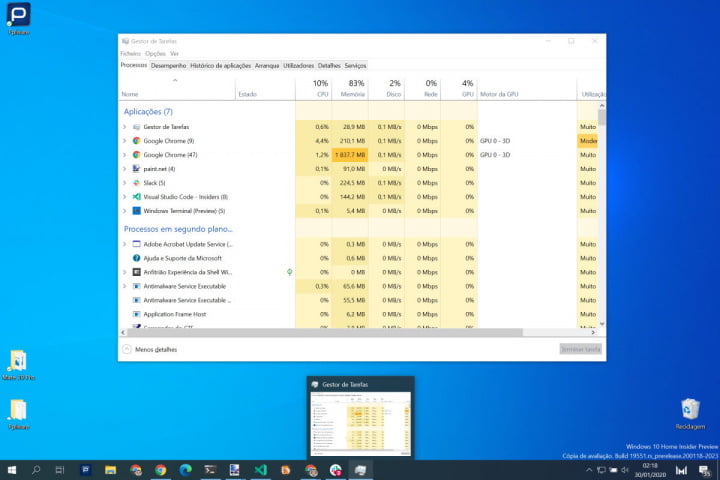Open the Pplware app on the taskbar

click(85, 470)
